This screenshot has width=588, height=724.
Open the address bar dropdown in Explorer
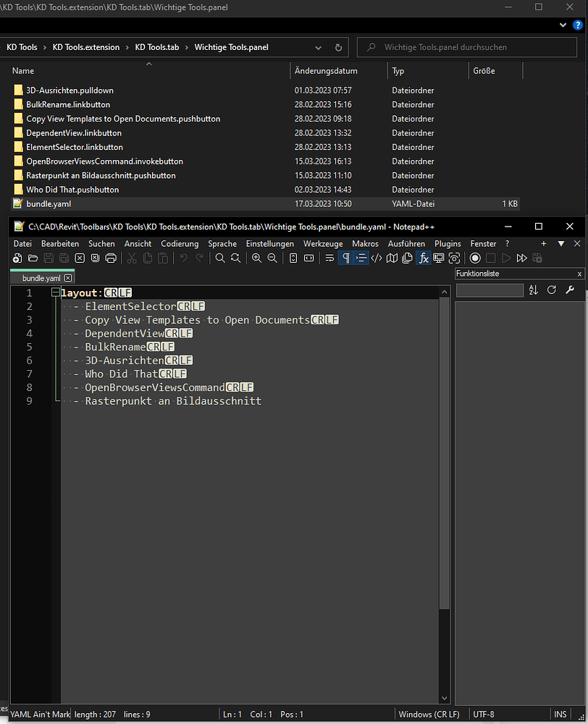[318, 47]
